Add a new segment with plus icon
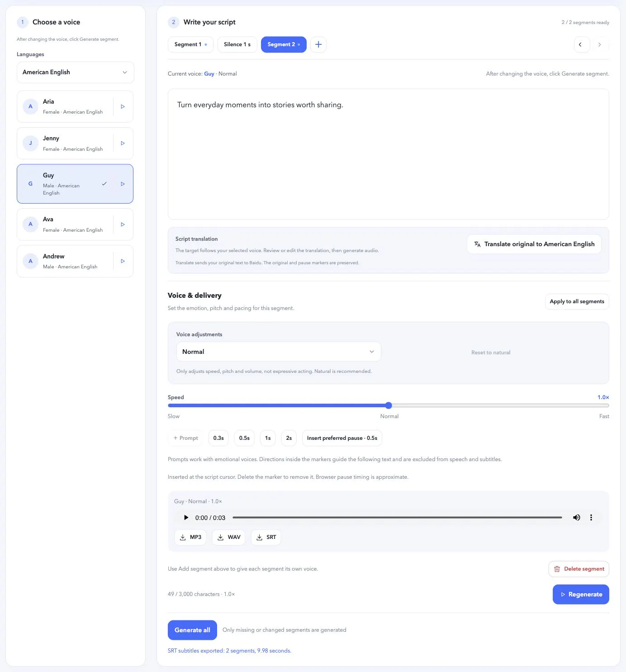 [318, 44]
